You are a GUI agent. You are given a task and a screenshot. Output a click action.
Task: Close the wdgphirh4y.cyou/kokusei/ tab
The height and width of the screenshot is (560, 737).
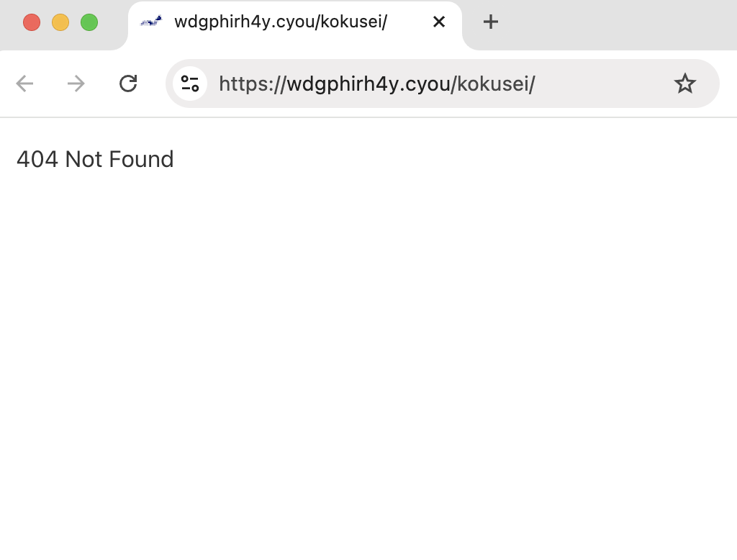coord(439,22)
